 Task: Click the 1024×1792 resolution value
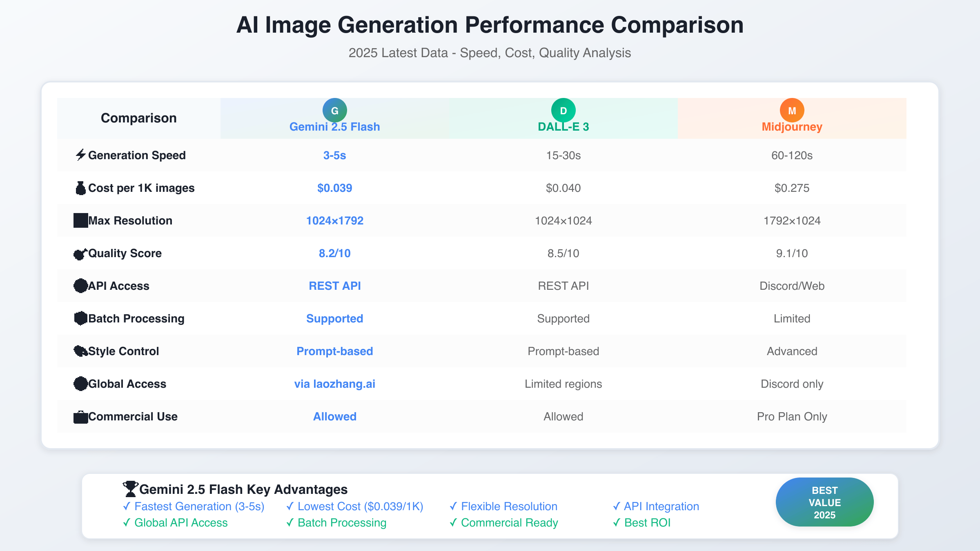[335, 220]
